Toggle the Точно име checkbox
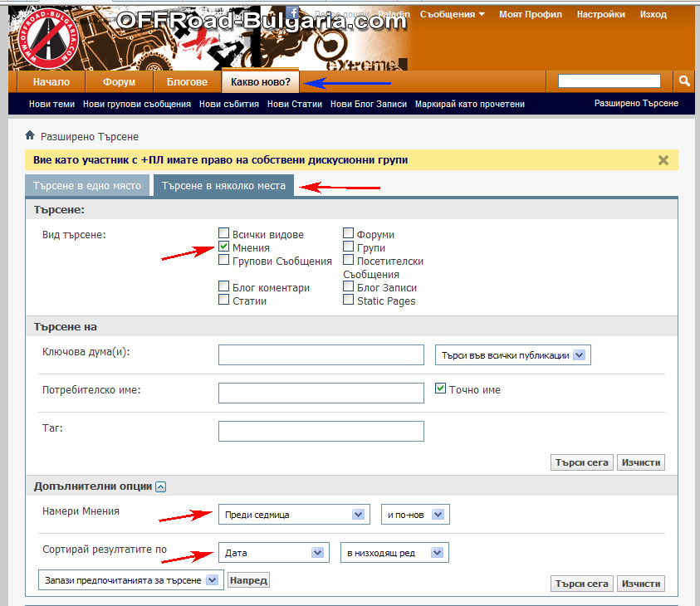The height and width of the screenshot is (606, 700). (440, 389)
